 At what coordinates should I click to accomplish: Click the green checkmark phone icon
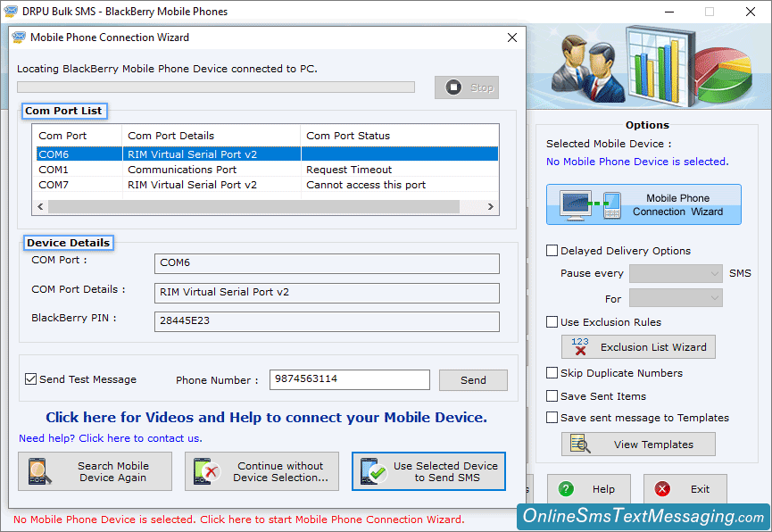pos(373,471)
